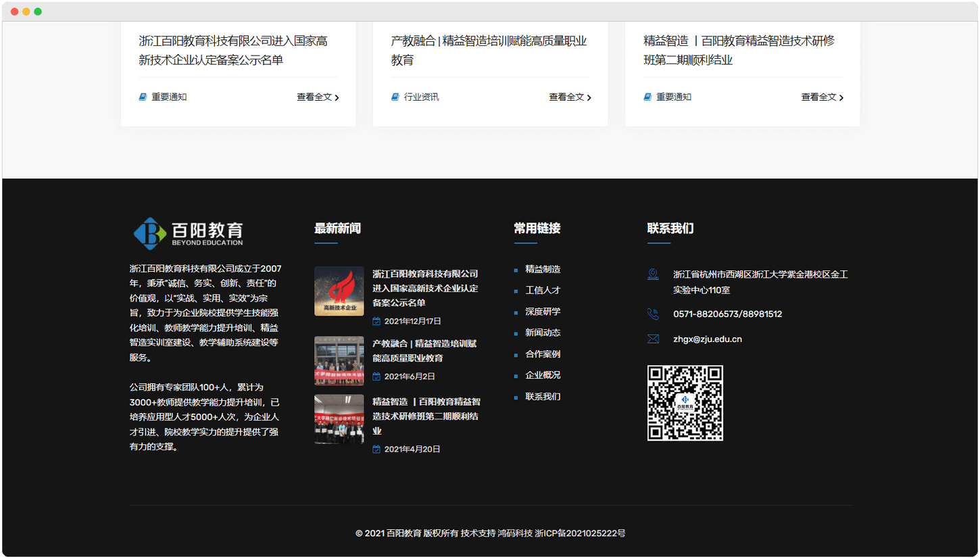Click 鸿码科技 in the copyright line
Viewport: 980px width, 559px height.
[x=515, y=533]
